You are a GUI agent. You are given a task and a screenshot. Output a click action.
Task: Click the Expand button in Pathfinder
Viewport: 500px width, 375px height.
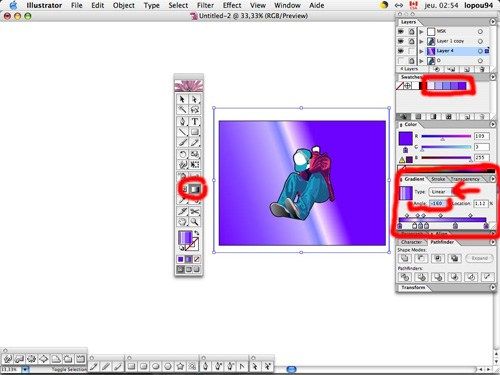[x=480, y=258]
